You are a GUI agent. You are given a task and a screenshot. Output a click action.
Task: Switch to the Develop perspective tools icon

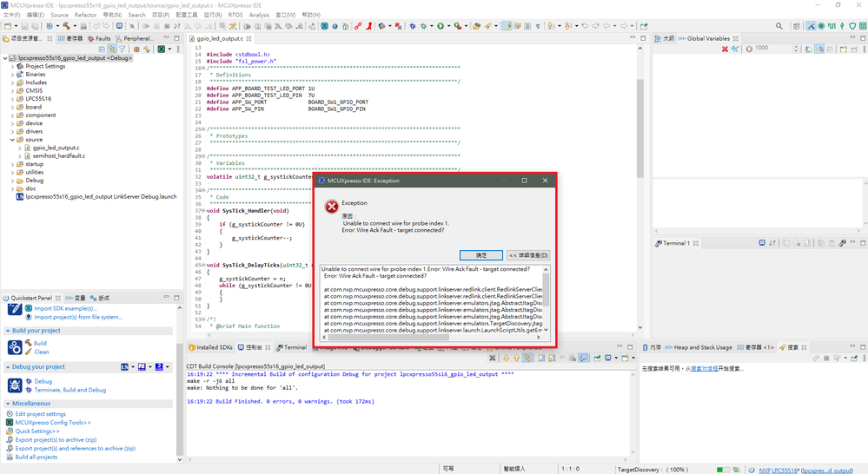click(x=811, y=26)
